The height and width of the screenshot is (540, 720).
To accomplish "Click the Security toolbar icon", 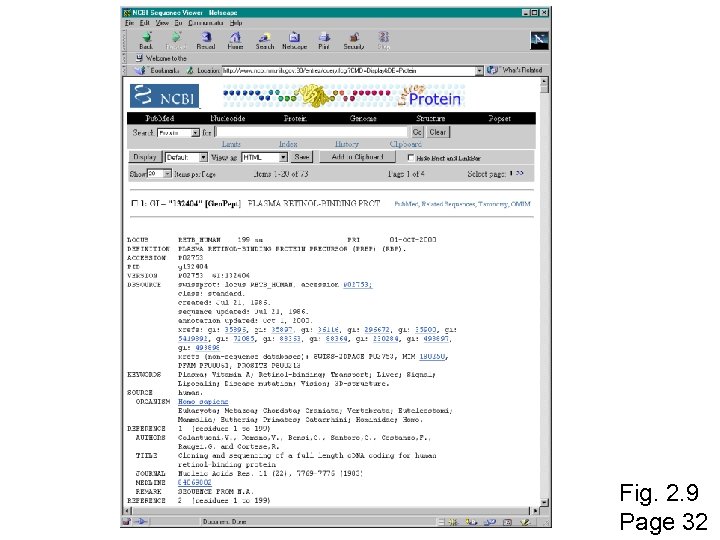I will [354, 38].
